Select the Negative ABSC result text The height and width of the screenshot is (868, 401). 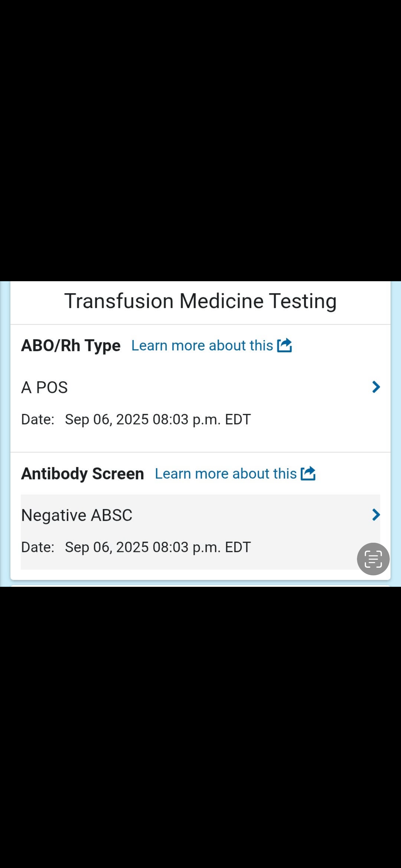tap(77, 515)
